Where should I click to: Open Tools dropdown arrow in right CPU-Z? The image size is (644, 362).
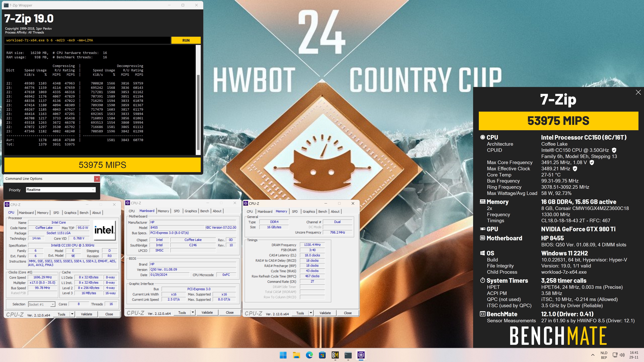pyautogui.click(x=311, y=313)
